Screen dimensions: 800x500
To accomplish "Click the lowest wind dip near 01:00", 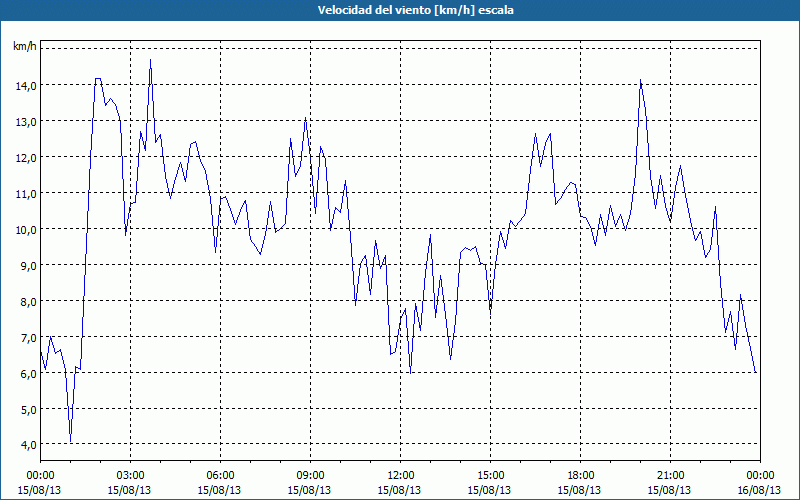I will [x=70, y=441].
